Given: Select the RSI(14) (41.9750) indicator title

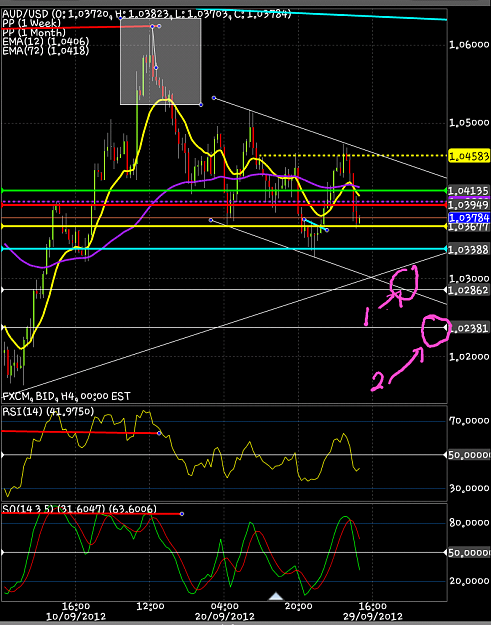Looking at the screenshot, I should [x=48, y=411].
